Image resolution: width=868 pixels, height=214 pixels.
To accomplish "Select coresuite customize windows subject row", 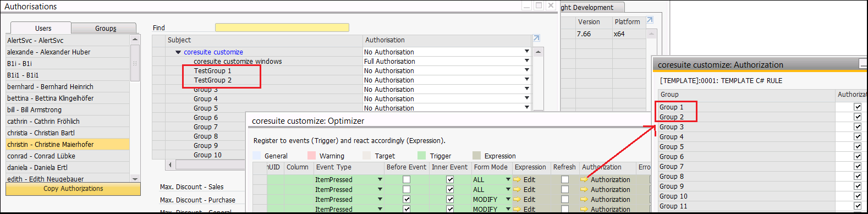I will click(x=238, y=62).
